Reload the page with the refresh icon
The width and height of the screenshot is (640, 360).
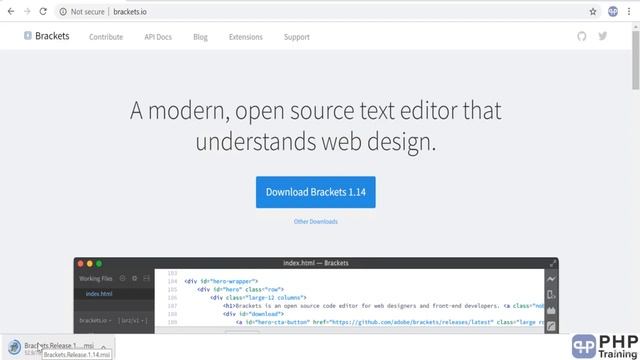pos(43,11)
